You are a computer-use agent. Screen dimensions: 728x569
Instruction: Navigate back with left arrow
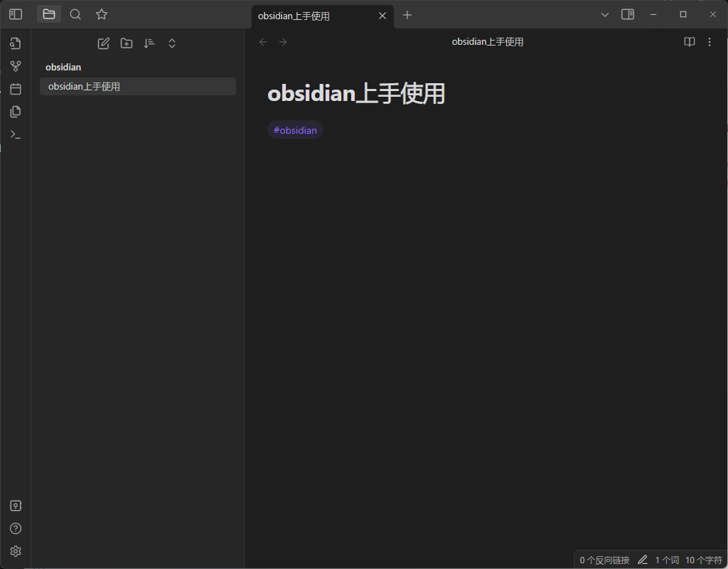click(263, 42)
